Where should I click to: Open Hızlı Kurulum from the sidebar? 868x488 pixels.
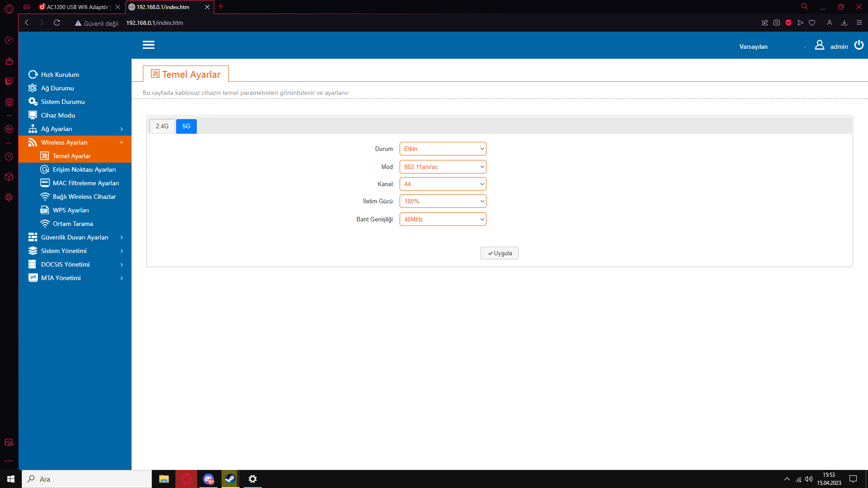pos(60,75)
